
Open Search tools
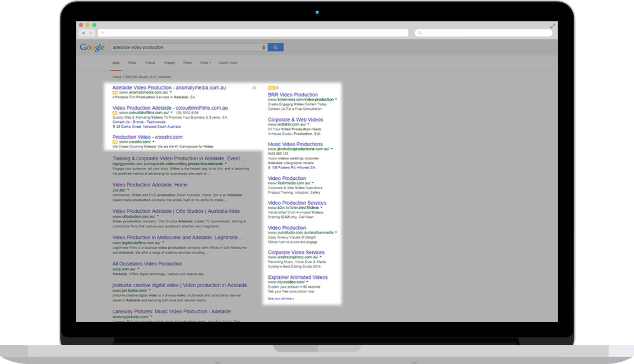(228, 63)
